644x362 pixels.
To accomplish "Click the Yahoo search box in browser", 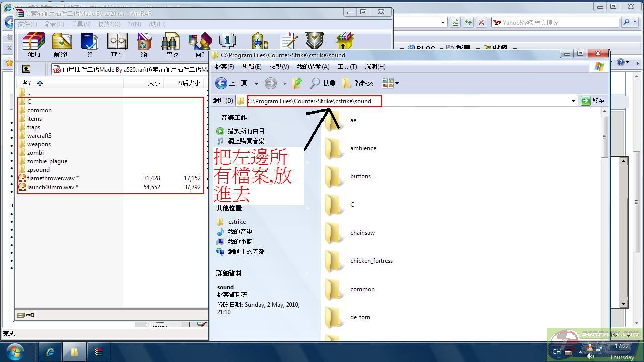I will click(555, 22).
